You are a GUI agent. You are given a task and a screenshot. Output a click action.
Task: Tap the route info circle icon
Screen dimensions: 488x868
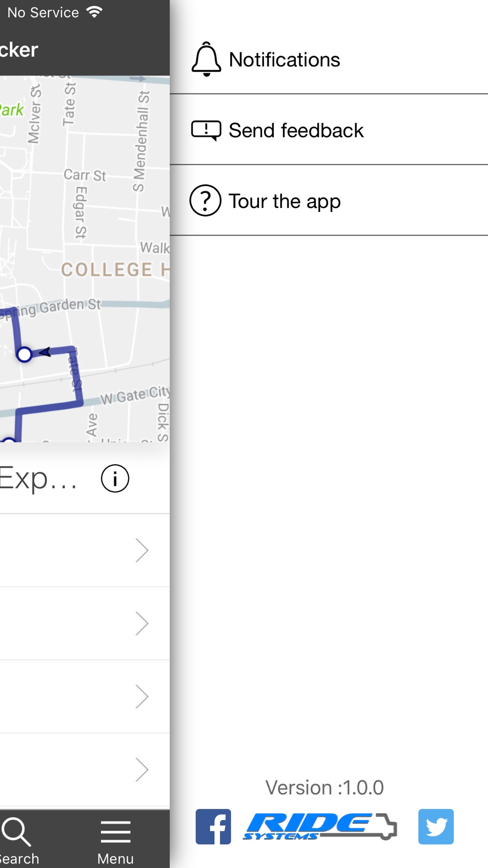pos(115,478)
